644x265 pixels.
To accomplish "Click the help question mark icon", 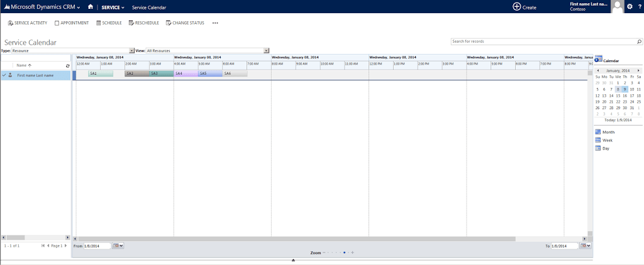I will coord(640,7).
